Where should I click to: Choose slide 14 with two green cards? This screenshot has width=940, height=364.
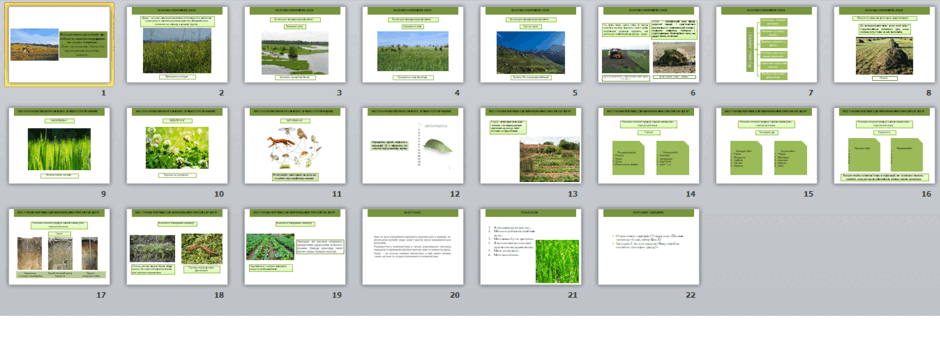pos(649,146)
